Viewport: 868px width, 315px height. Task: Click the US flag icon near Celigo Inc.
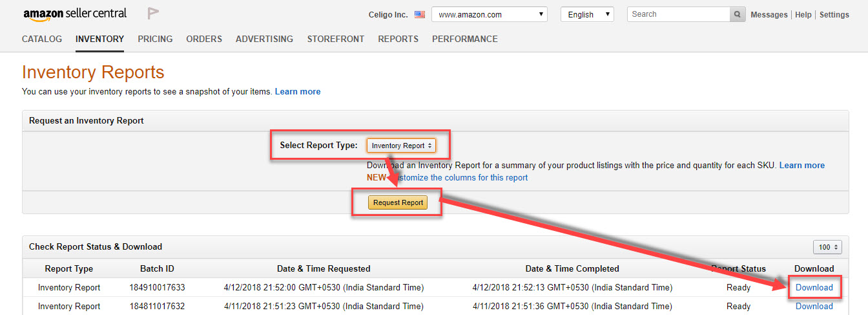pyautogui.click(x=420, y=14)
